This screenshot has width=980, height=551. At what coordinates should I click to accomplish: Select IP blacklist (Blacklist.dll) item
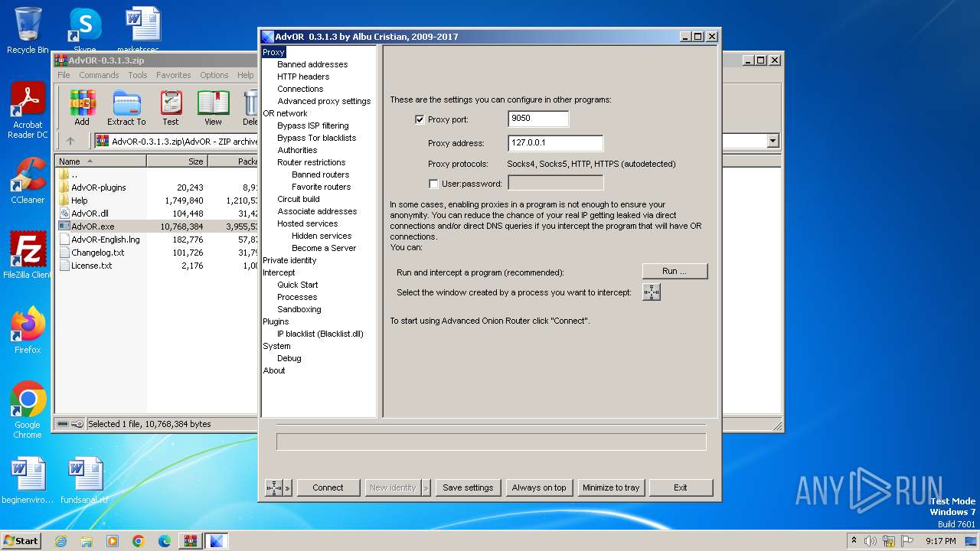tap(320, 334)
